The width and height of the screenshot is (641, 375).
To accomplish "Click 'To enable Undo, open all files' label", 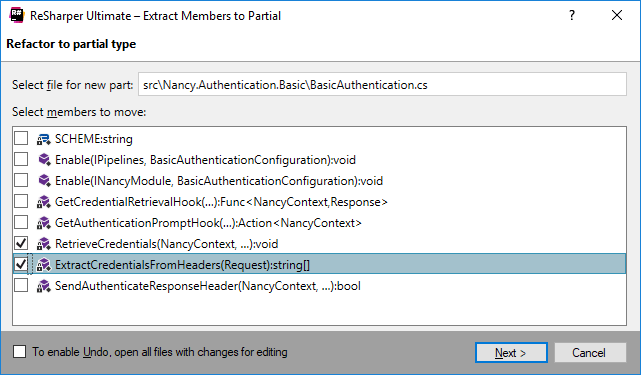I will pos(160,352).
